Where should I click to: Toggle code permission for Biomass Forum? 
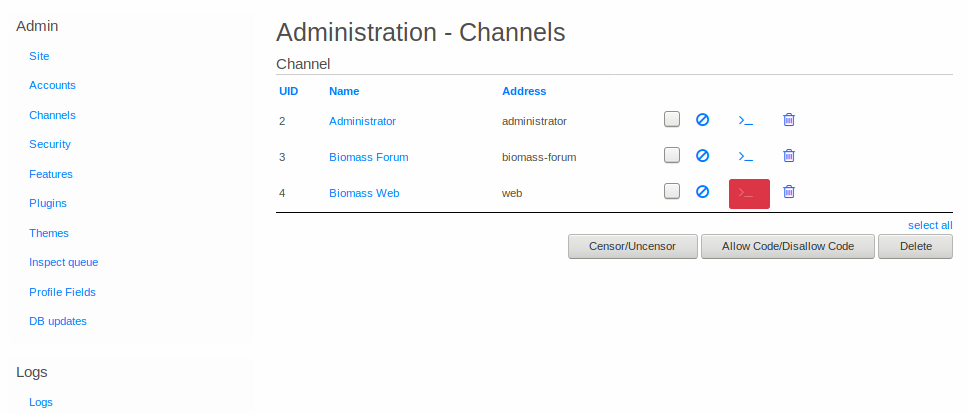point(745,156)
